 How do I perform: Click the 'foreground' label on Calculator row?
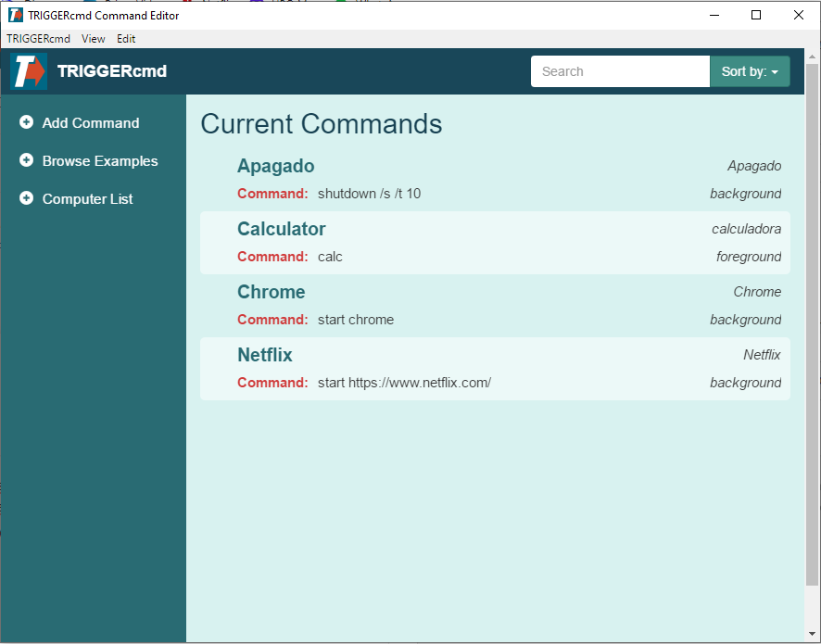click(x=749, y=257)
